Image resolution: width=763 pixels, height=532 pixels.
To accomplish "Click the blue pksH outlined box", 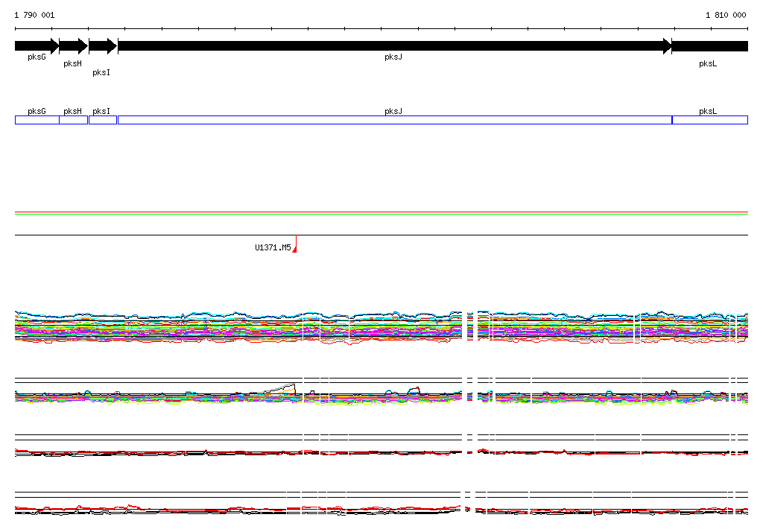I will (x=74, y=120).
